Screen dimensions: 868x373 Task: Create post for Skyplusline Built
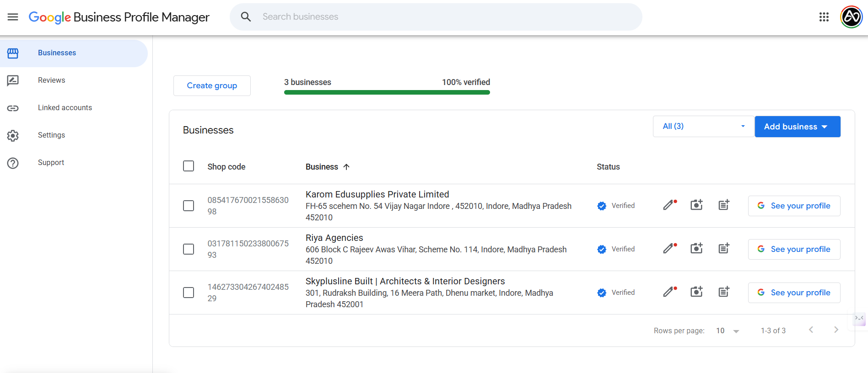tap(724, 292)
